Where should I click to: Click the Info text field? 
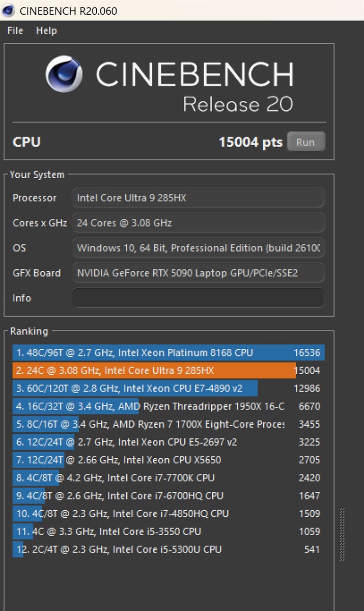click(198, 298)
